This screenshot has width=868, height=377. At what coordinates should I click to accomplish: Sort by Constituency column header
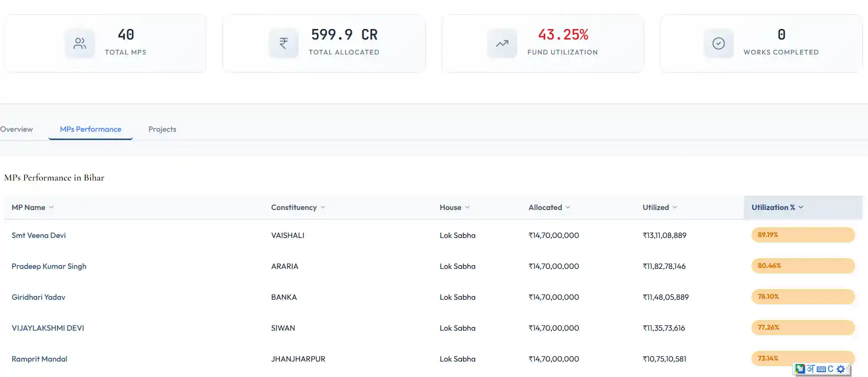point(298,207)
